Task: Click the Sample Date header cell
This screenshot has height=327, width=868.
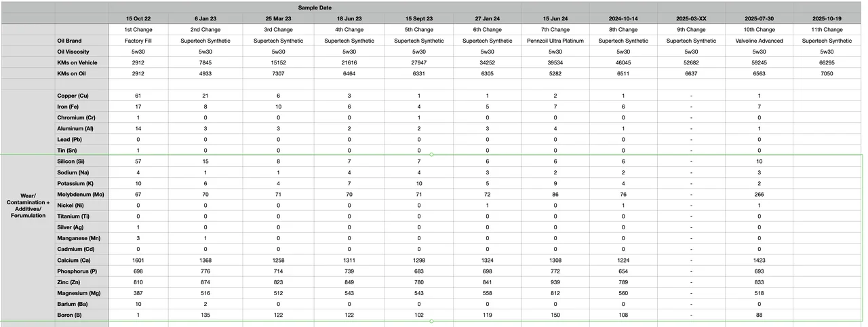Action: tap(313, 7)
